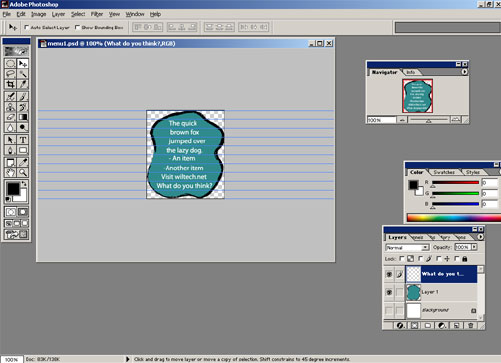Open the Navigator panel flyout menu

(x=464, y=72)
